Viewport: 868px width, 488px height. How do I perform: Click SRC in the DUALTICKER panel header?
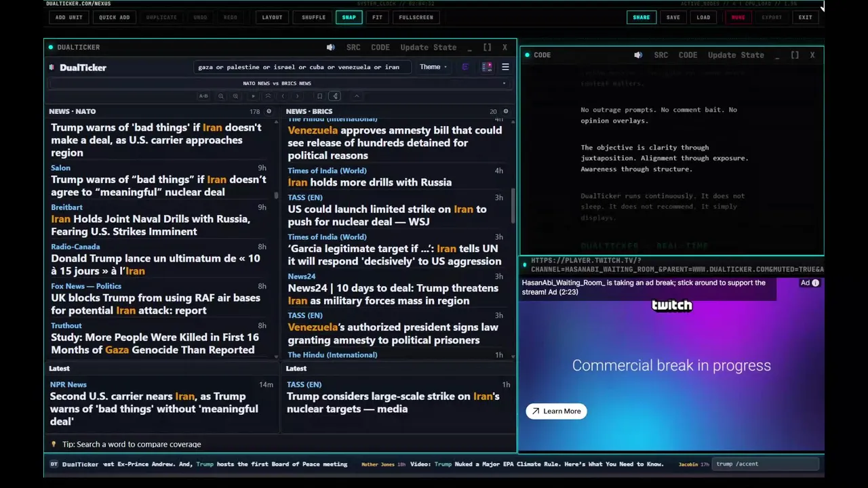(353, 47)
